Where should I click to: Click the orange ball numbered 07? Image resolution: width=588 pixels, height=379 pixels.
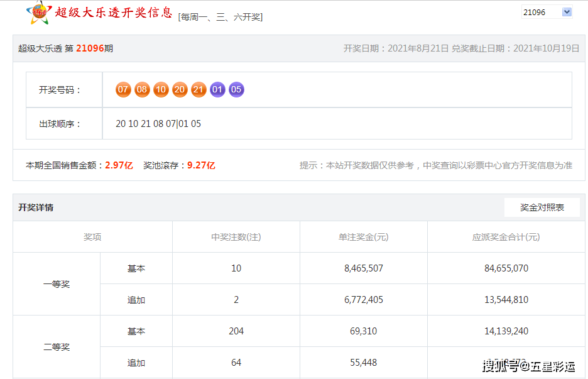(123, 90)
